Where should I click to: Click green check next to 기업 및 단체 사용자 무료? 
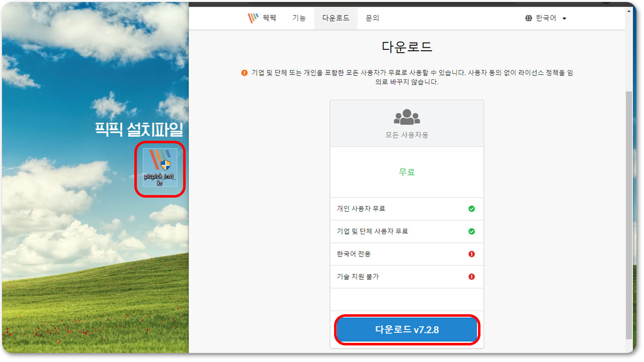[x=471, y=231]
